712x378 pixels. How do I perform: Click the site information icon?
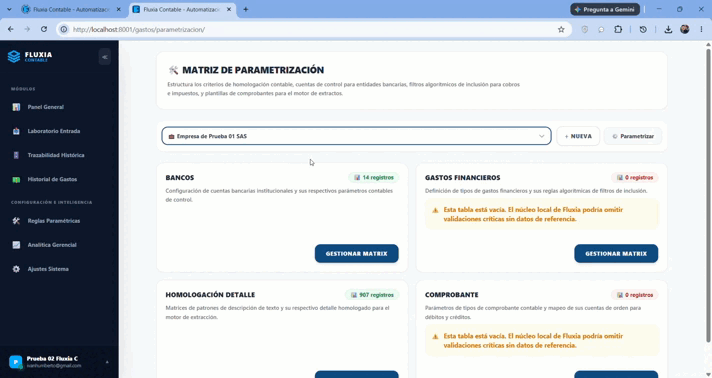[64, 29]
